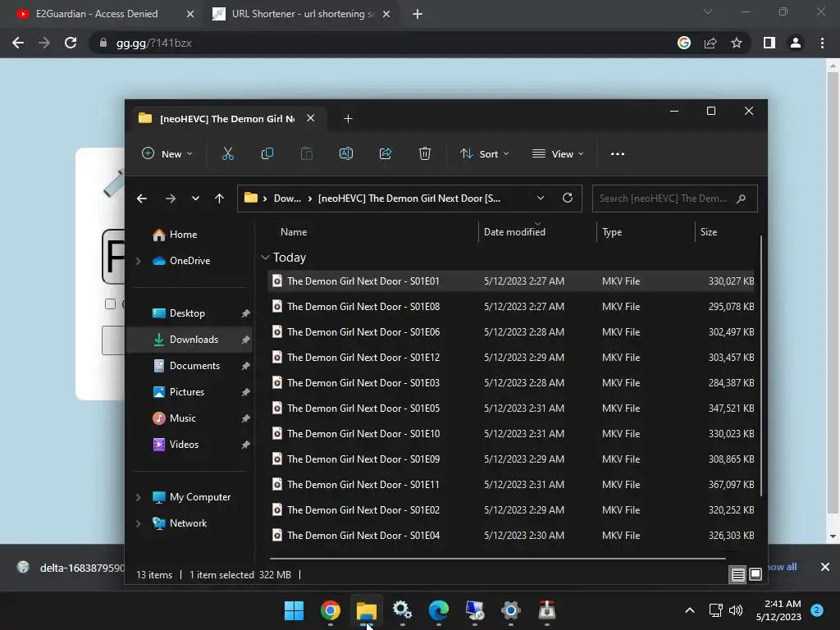Open Documents in navigation pane
The height and width of the screenshot is (630, 840).
click(194, 366)
